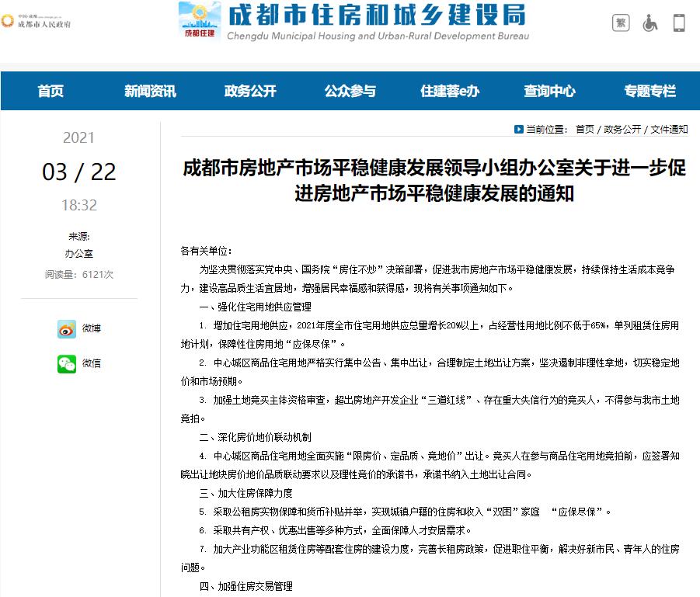Open the accessibility wheelchair icon
Image resolution: width=700 pixels, height=597 pixels.
pyautogui.click(x=650, y=23)
